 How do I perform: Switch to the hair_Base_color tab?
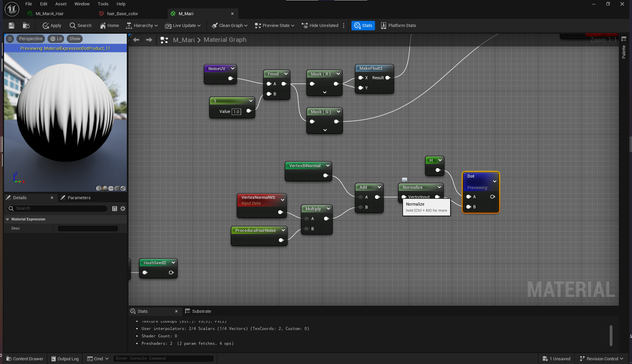click(122, 14)
